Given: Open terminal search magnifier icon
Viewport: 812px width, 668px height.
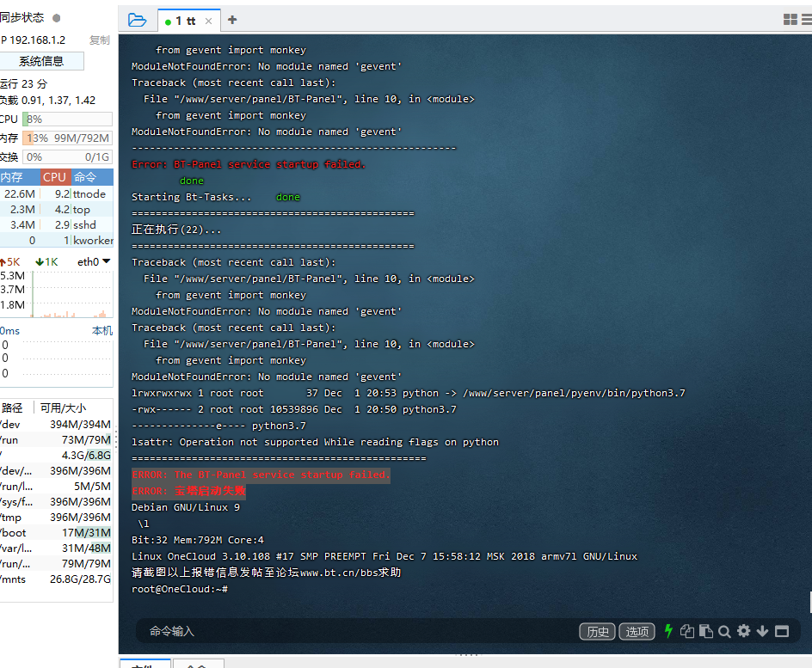Looking at the screenshot, I should point(724,631).
